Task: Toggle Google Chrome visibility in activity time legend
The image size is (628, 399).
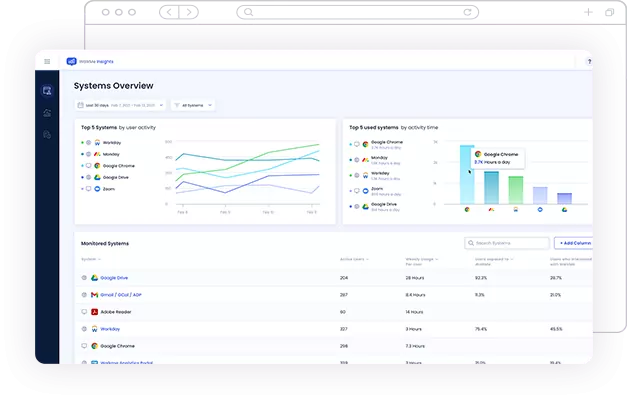Action: point(356,144)
